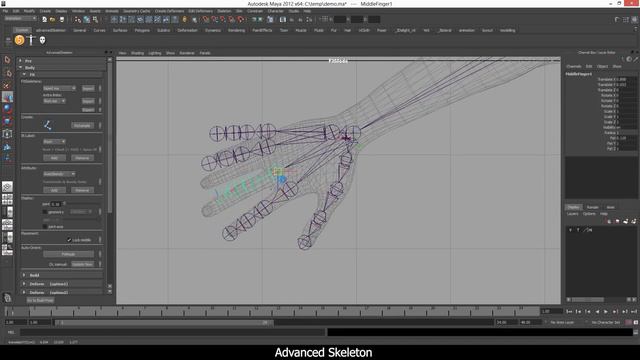Switch to single perspective view layout
Viewport: 640px width, 360px height.
click(7, 187)
